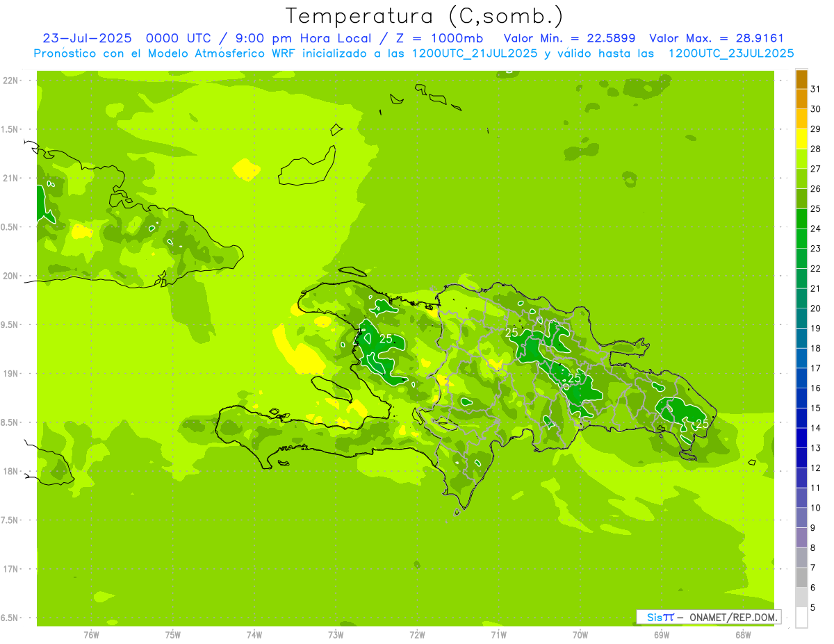
Task: Click the "Valor Min. = 22.5899" text
Action: click(569, 38)
